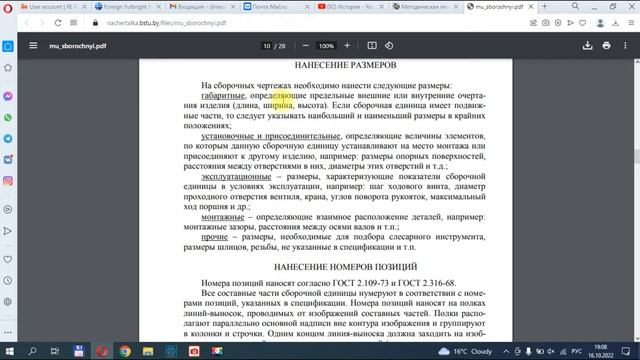Click the underlined word габаритные
This screenshot has width=640, height=360.
(223, 96)
